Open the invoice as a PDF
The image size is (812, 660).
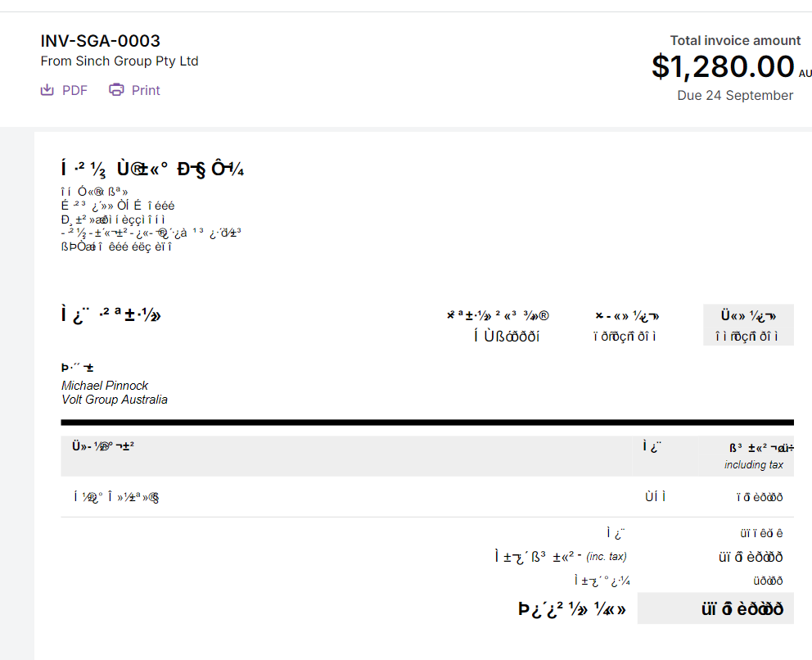(x=64, y=89)
